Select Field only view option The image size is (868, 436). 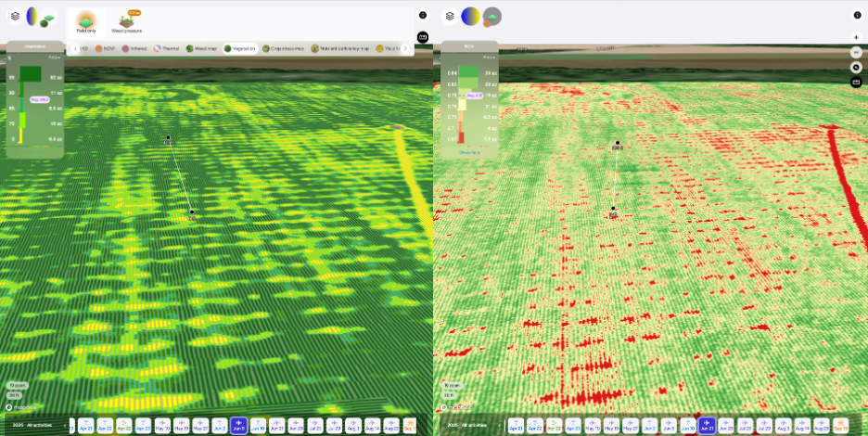(86, 21)
